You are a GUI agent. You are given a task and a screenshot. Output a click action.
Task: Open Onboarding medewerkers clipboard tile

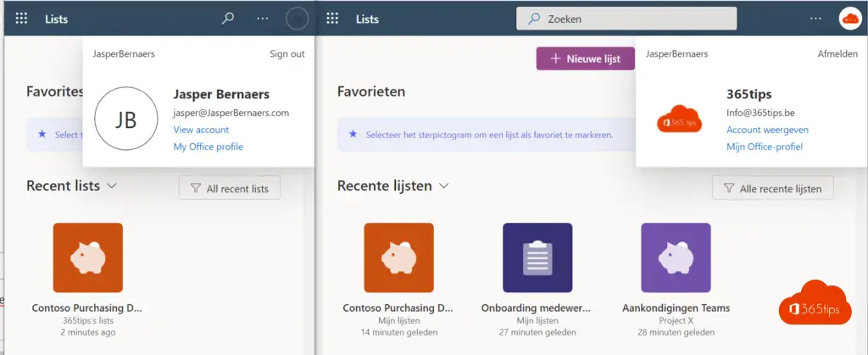[x=537, y=258]
